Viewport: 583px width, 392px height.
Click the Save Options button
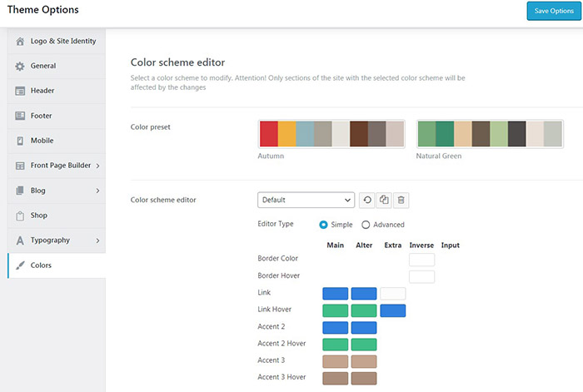click(553, 11)
